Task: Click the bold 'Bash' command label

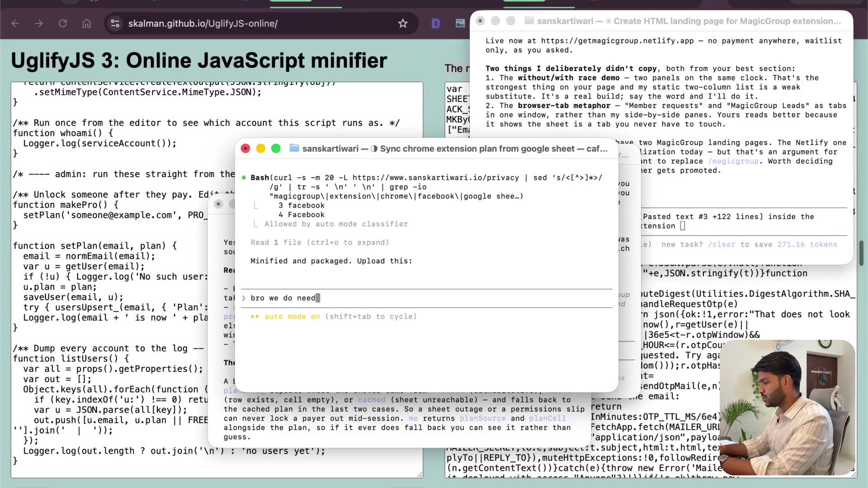Action: (x=259, y=178)
